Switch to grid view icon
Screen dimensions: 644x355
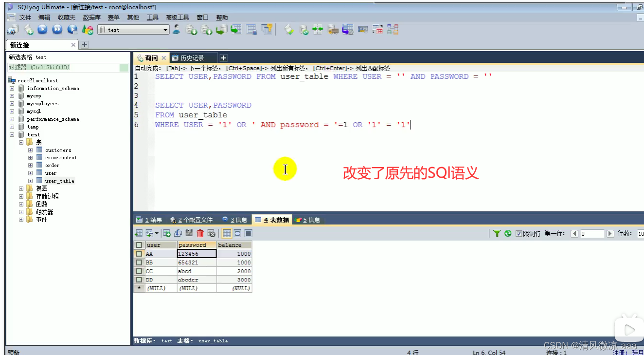pyautogui.click(x=227, y=233)
